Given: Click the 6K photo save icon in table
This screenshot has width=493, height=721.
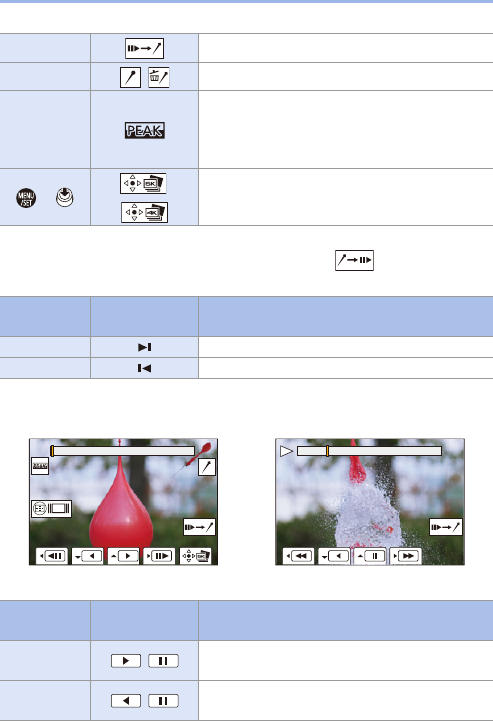Looking at the screenshot, I should coord(143,183).
